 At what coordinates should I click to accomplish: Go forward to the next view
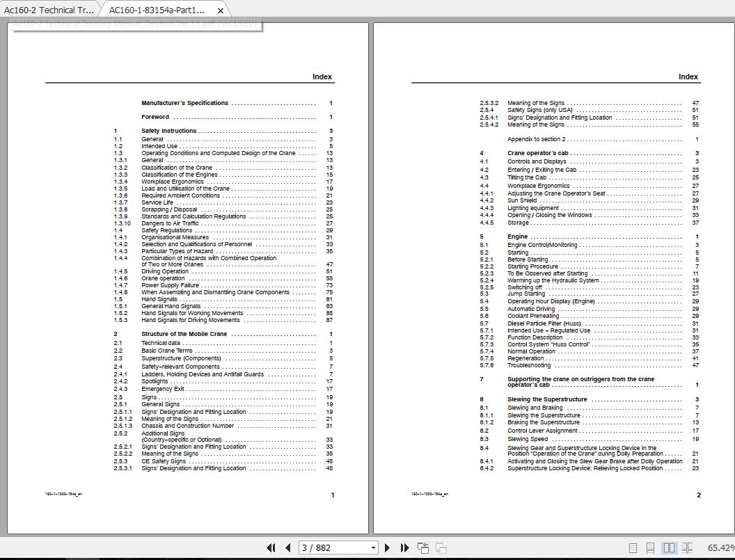[439, 547]
